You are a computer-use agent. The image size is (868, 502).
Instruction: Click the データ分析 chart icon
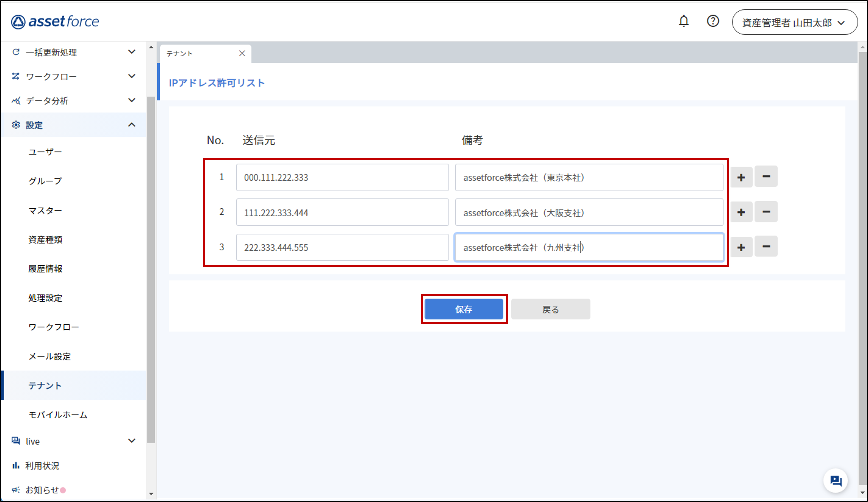[x=16, y=100]
